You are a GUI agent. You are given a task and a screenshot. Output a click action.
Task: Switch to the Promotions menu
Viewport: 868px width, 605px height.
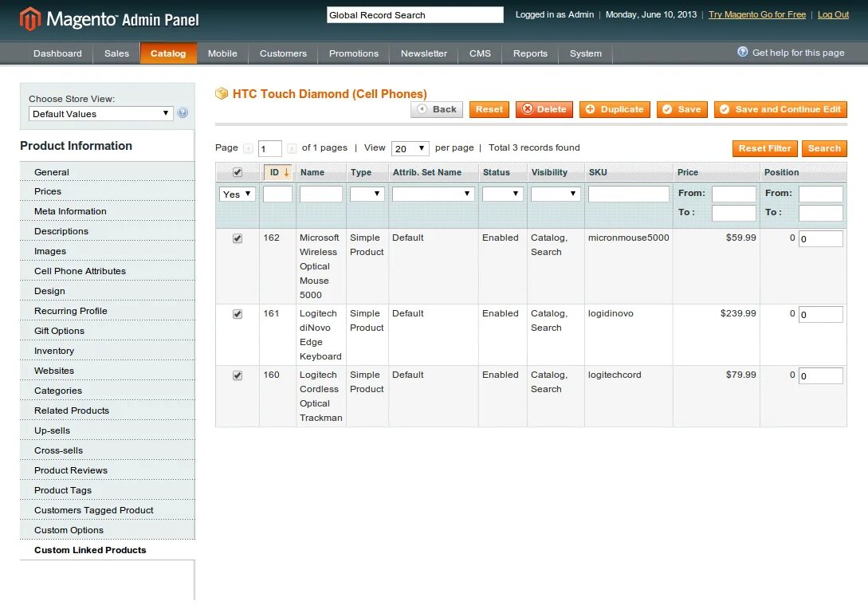(x=353, y=53)
